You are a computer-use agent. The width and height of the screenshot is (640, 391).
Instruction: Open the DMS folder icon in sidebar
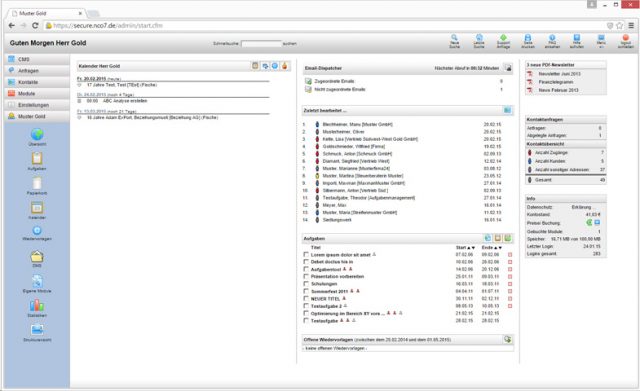37,256
